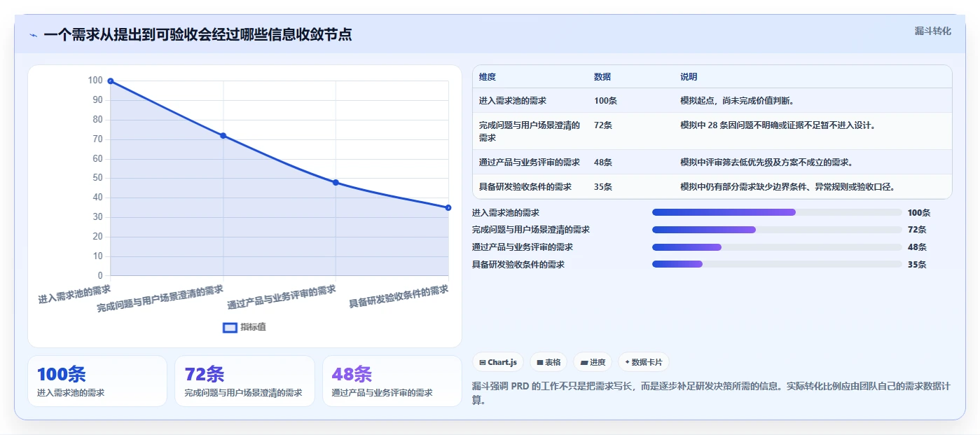Click description about 评审筛去低优先级
Viewport: 980px width, 435px height.
[766, 163]
